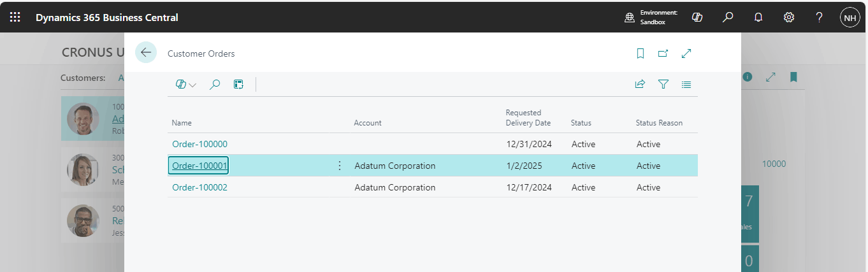868x272 pixels.
Task: Toggle the filter pane
Action: click(x=663, y=84)
